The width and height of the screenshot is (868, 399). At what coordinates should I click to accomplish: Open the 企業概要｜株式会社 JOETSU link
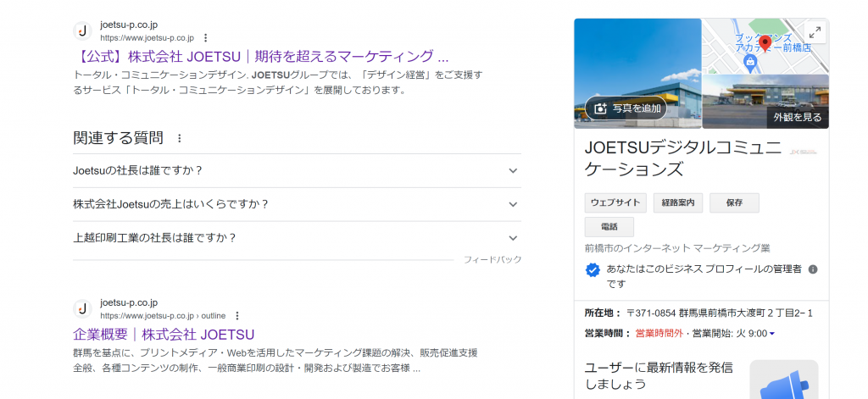pos(164,335)
